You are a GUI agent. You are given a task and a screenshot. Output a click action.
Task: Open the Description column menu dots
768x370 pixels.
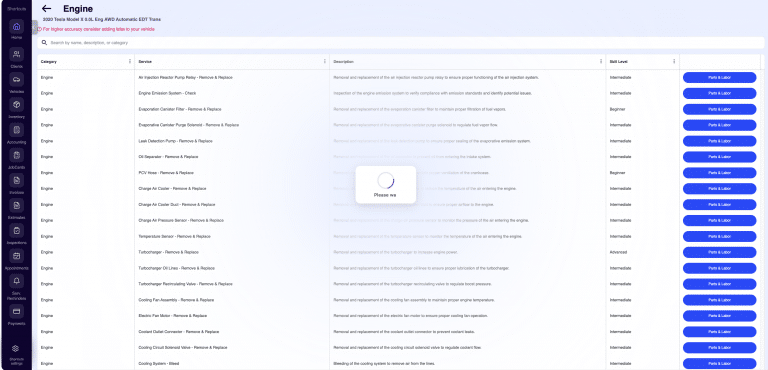click(x=601, y=62)
